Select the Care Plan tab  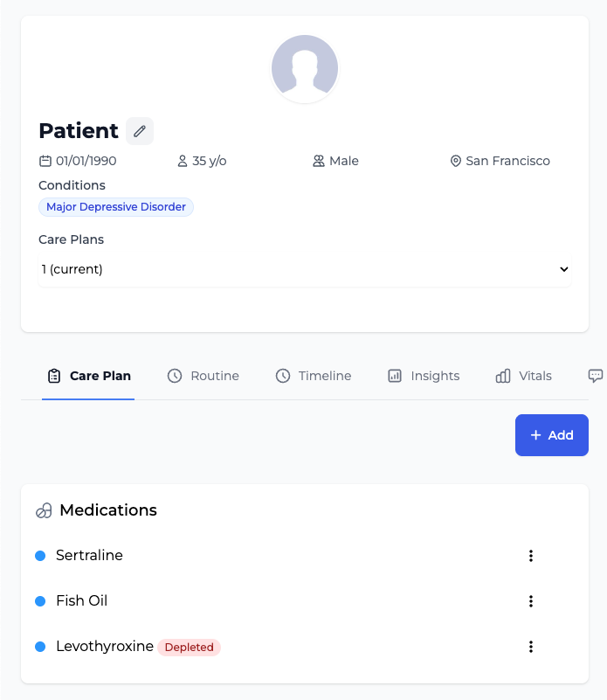tap(88, 376)
